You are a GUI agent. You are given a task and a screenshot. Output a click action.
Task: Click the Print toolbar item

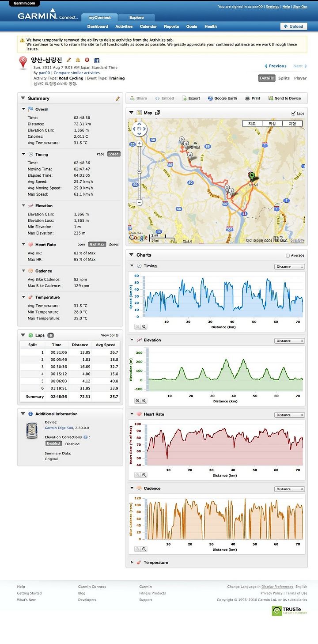tap(253, 98)
